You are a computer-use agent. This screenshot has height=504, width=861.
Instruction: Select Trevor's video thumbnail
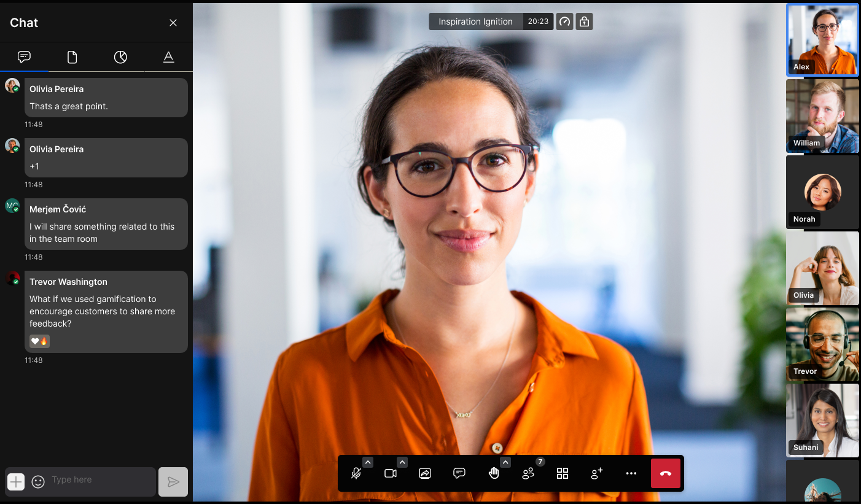click(x=823, y=344)
